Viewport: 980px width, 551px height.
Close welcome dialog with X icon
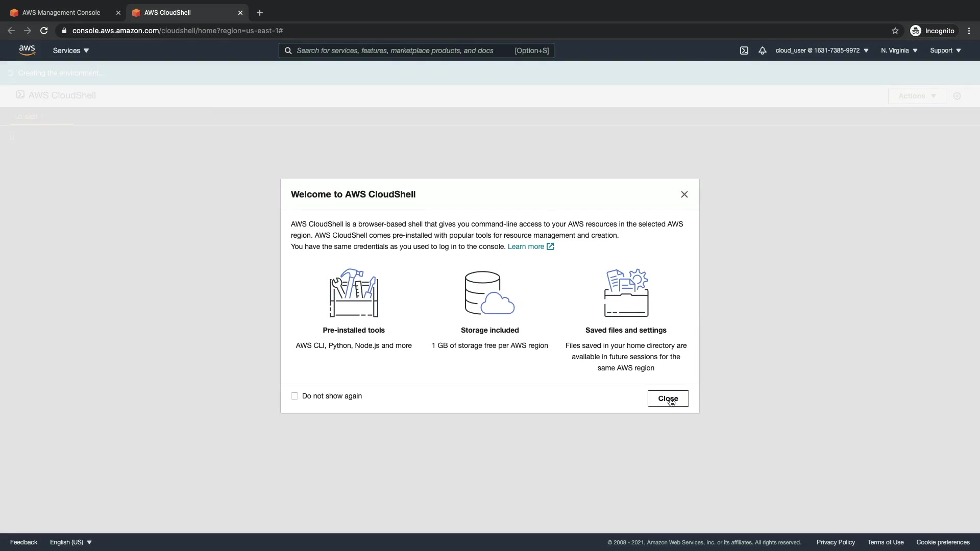click(x=684, y=194)
